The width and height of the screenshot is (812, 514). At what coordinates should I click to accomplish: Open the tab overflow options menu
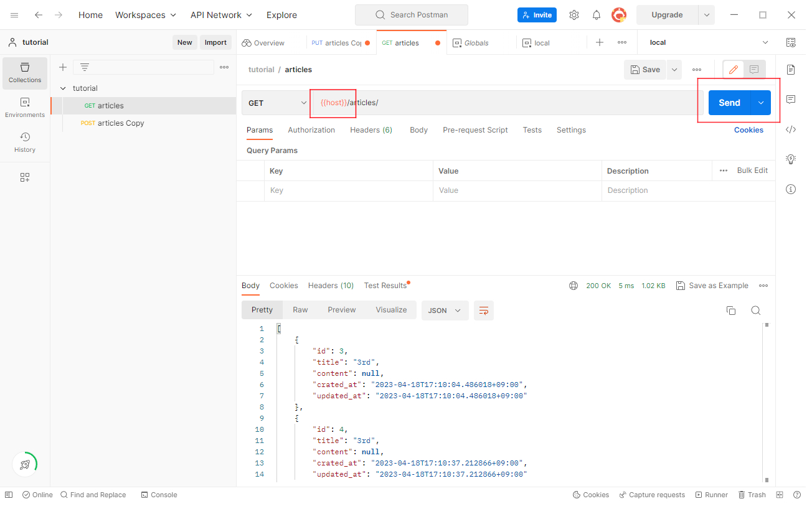coord(622,42)
